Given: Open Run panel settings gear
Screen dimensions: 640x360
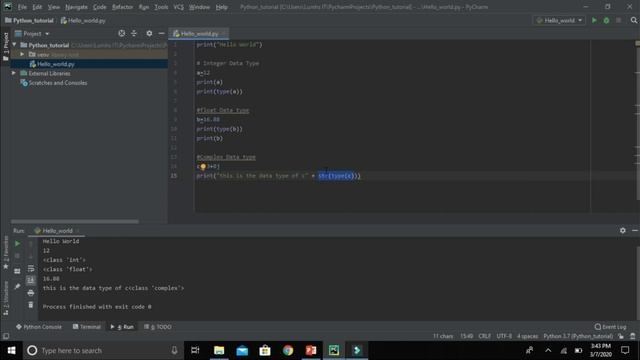Looking at the screenshot, I should coord(622,231).
